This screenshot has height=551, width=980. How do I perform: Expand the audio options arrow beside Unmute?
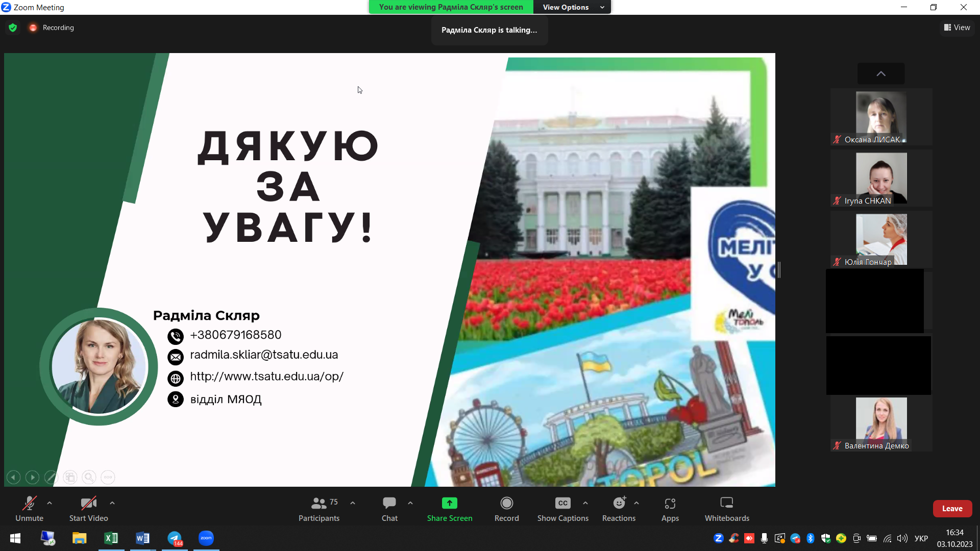(50, 503)
